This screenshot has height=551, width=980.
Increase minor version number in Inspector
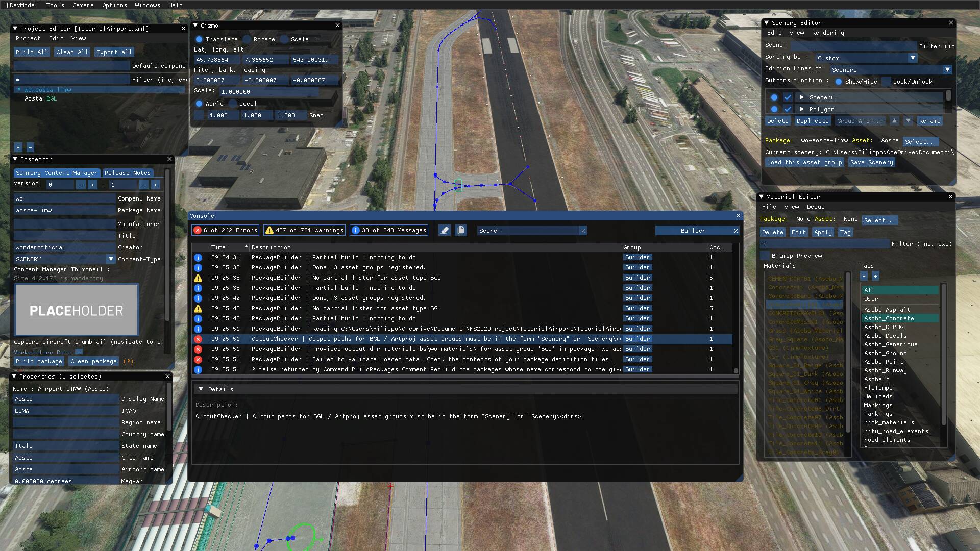coord(155,185)
